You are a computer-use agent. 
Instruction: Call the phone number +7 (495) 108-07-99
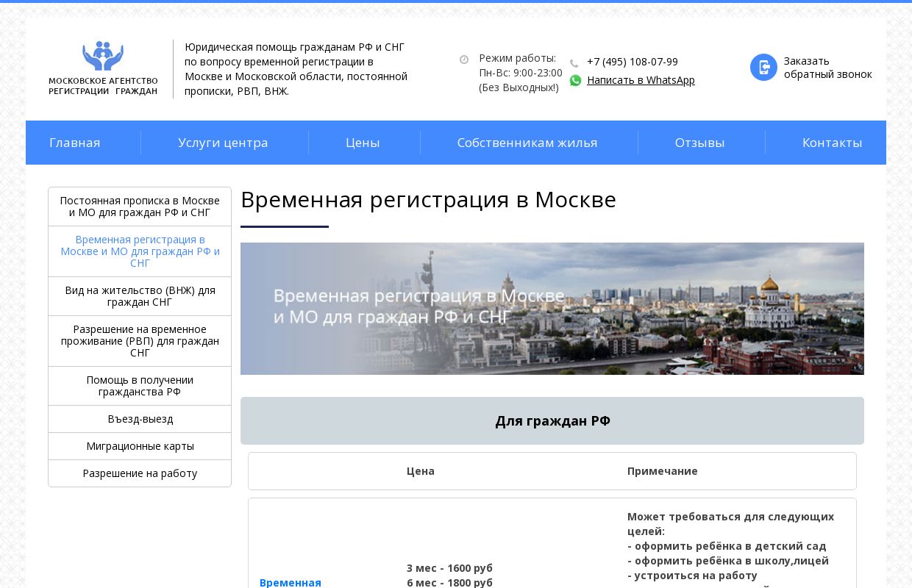pos(633,62)
